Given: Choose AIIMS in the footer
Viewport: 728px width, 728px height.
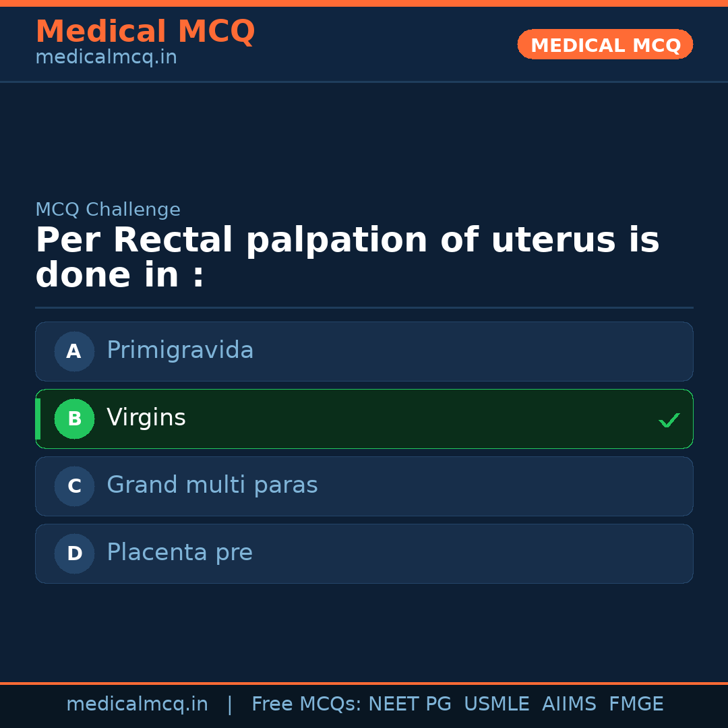Looking at the screenshot, I should (569, 704).
